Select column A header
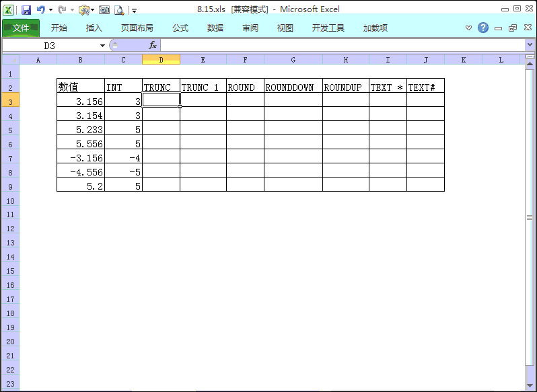This screenshot has height=392, width=537. click(x=38, y=60)
